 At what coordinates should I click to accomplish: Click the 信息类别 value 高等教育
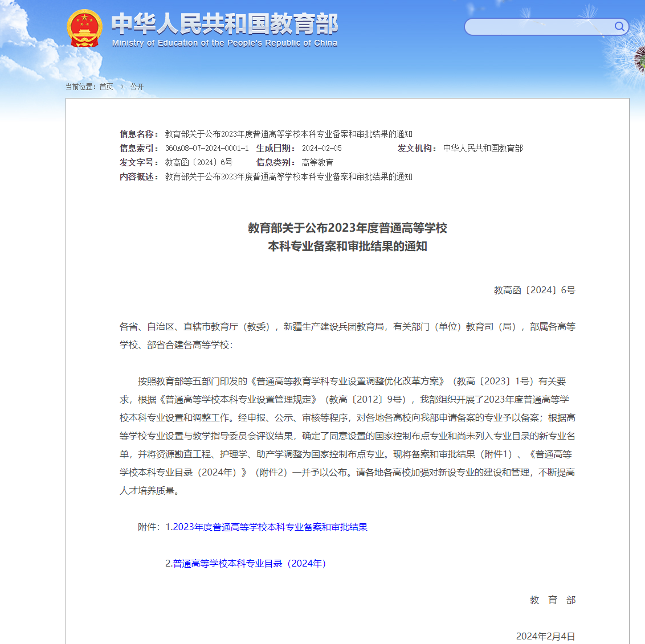317,163
